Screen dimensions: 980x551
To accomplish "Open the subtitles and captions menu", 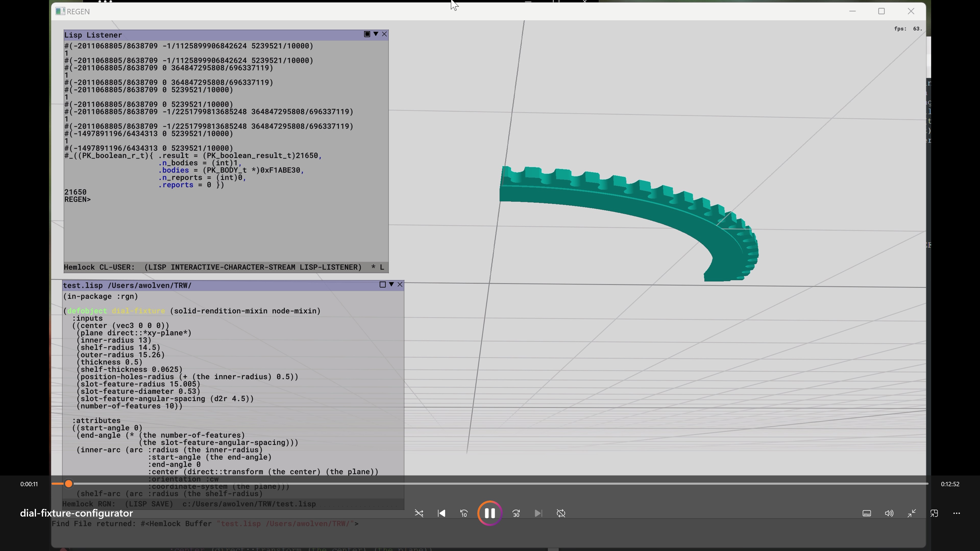I will coord(867,513).
